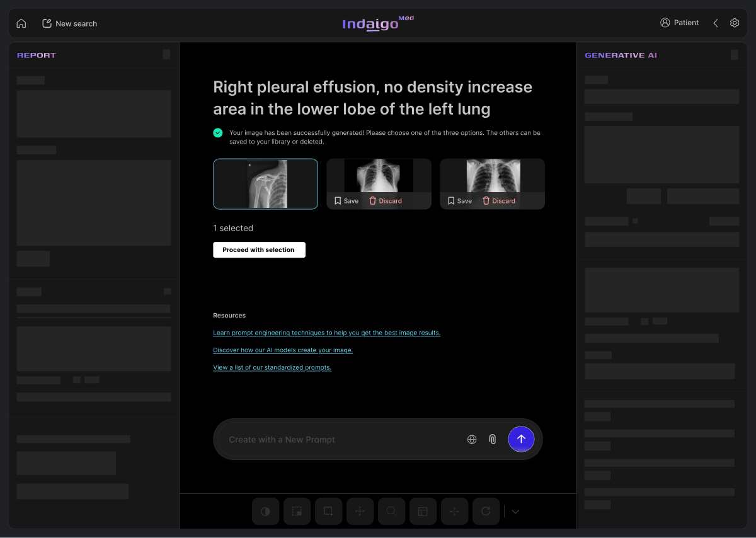
Task: Click the Indaigo Med logo
Action: point(378,23)
